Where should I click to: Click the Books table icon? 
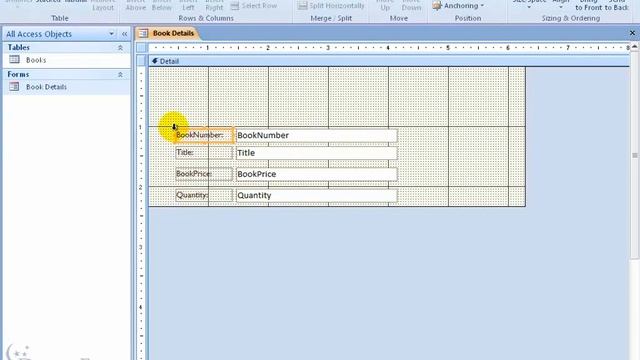(14, 60)
